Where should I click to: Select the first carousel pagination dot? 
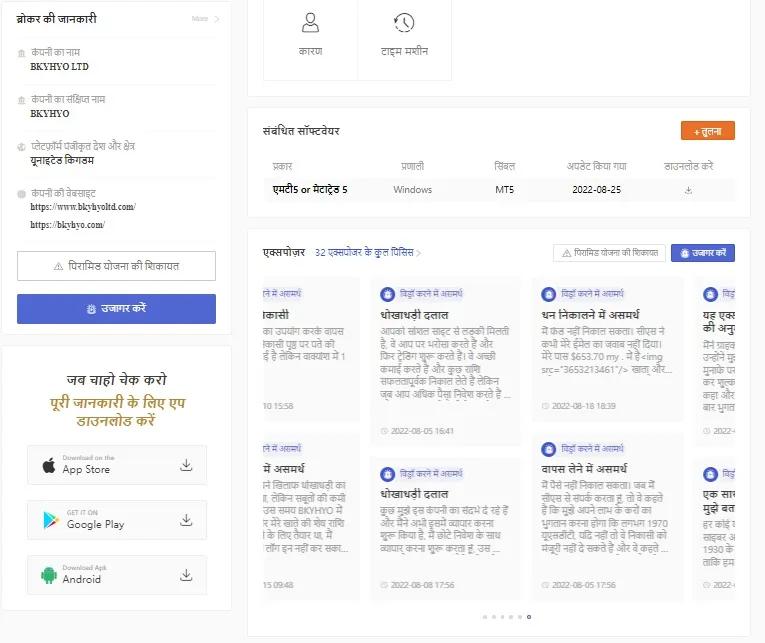click(x=485, y=617)
